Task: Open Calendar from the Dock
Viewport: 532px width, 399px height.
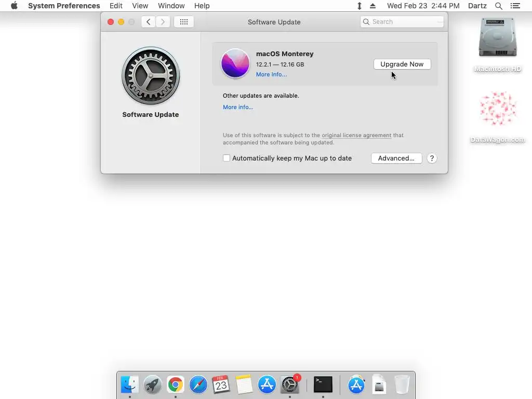Action: (221, 384)
